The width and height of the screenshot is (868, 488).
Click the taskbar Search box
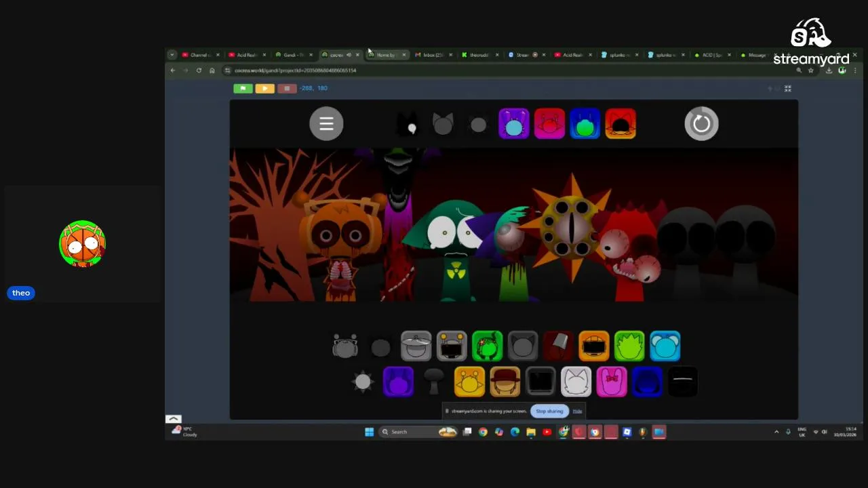[x=418, y=432]
